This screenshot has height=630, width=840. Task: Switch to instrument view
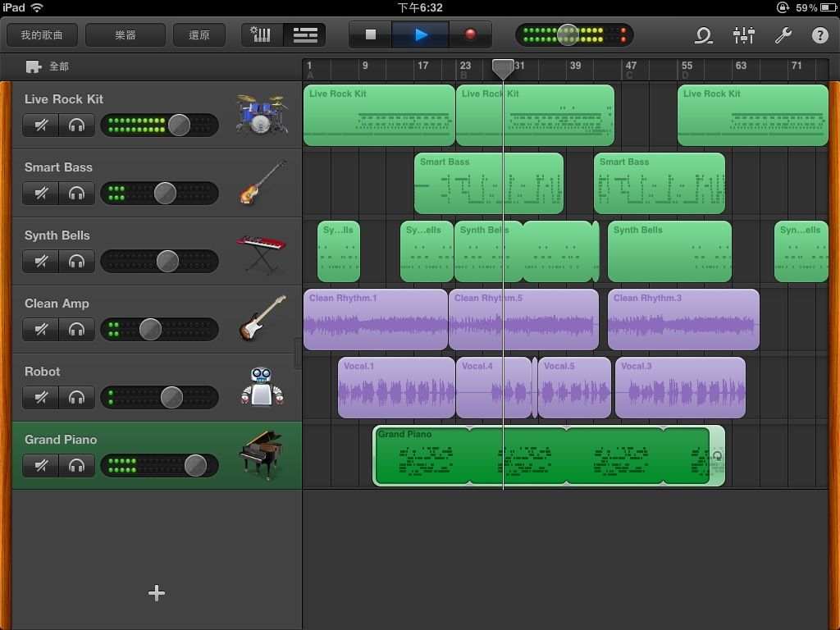262,35
